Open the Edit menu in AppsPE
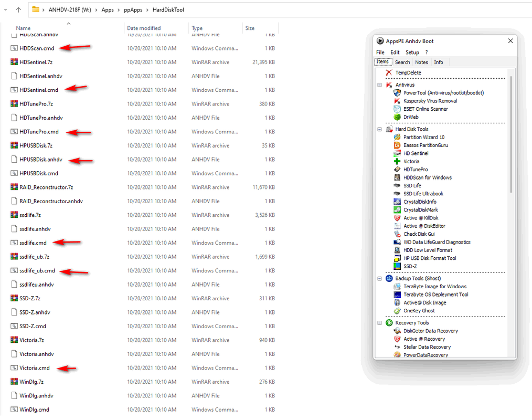 (395, 52)
